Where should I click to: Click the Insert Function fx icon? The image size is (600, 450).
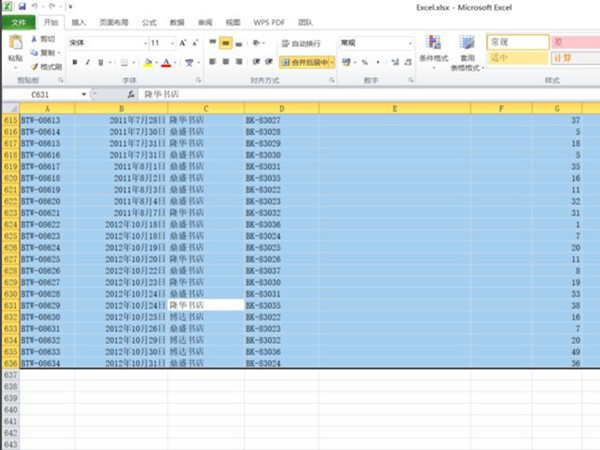click(x=131, y=94)
